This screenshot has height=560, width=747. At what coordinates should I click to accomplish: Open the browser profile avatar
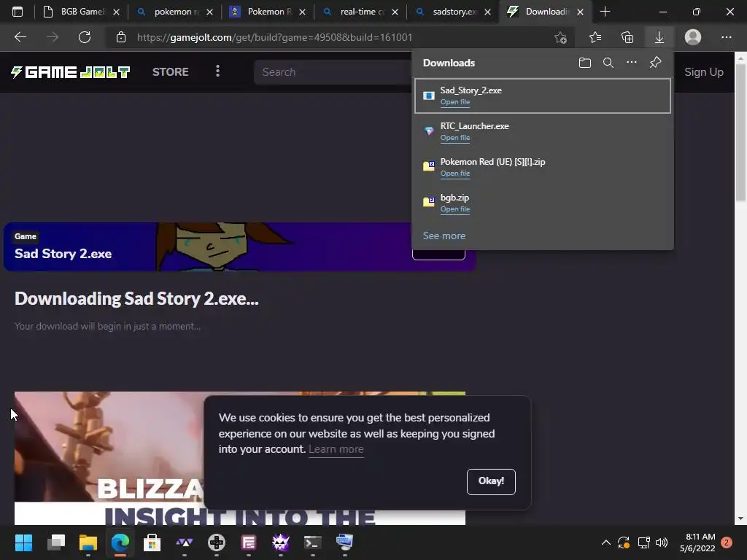click(693, 37)
